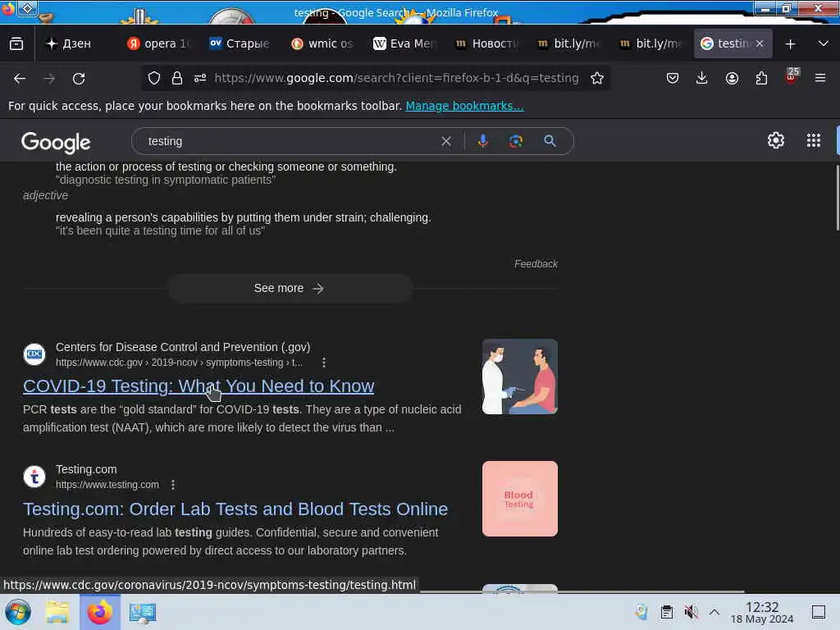The height and width of the screenshot is (630, 840).
Task: Open the Google apps grid
Action: 813,140
